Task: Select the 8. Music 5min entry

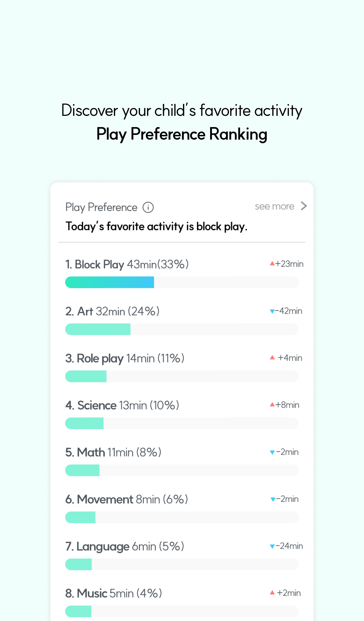Action: (x=114, y=593)
